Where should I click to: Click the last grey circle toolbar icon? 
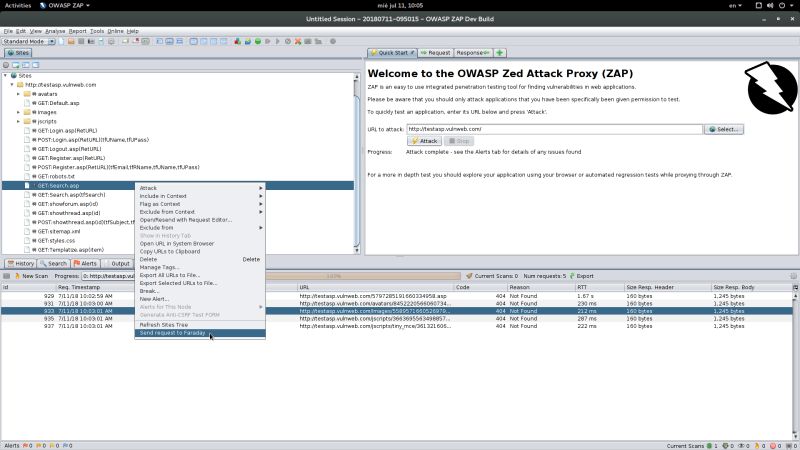[x=333, y=41]
